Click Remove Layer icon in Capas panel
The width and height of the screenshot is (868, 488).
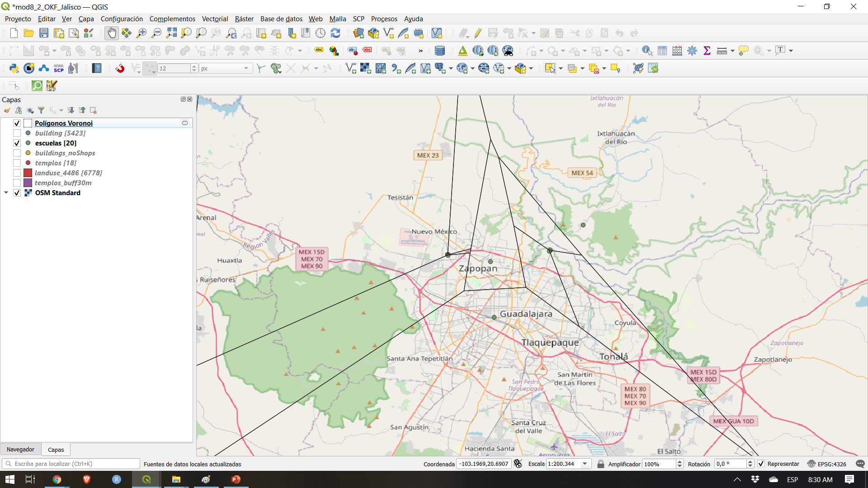pyautogui.click(x=93, y=110)
